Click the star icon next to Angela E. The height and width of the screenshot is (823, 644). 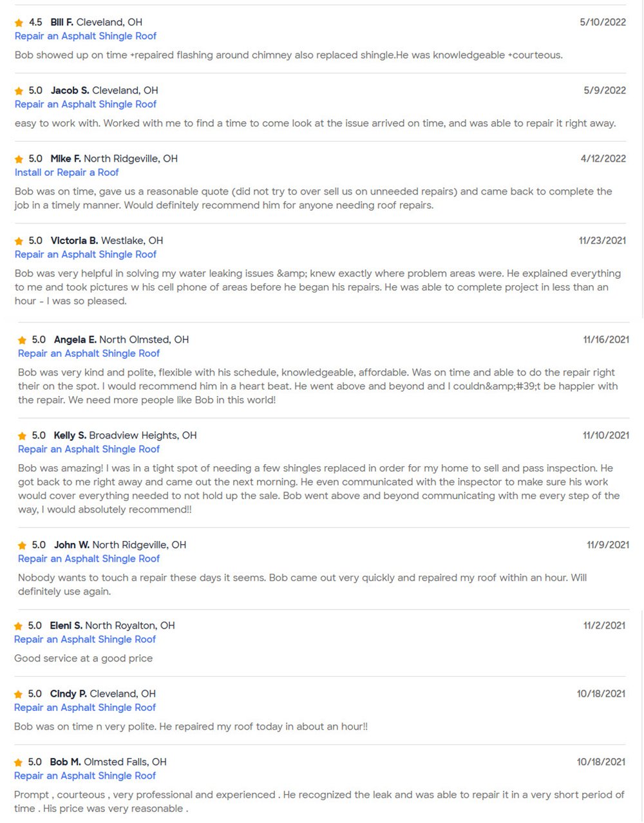click(x=23, y=341)
